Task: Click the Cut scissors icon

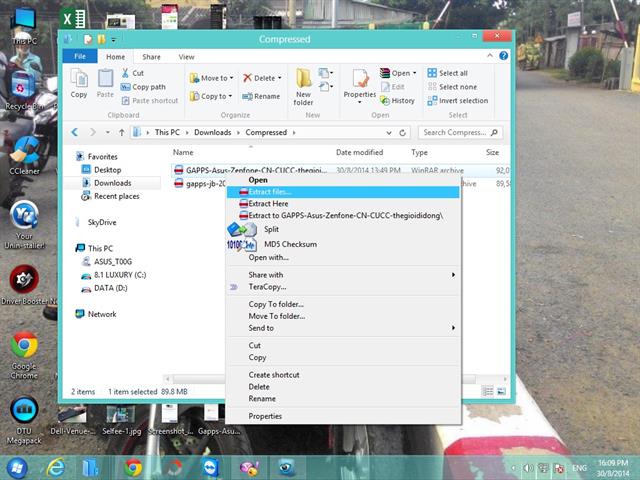Action: pos(125,73)
